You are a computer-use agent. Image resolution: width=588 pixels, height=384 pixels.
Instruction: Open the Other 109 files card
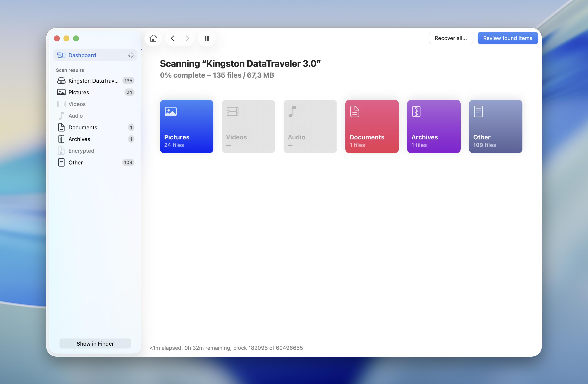(495, 126)
